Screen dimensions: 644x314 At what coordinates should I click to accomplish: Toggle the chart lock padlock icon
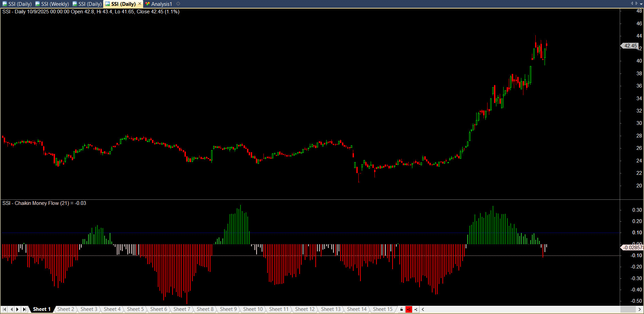[401, 310]
